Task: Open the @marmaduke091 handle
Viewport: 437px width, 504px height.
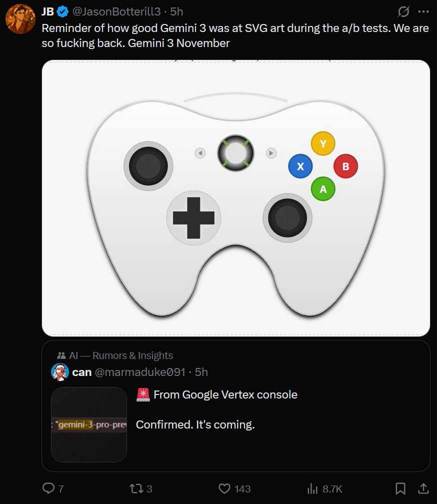Action: pyautogui.click(x=140, y=372)
